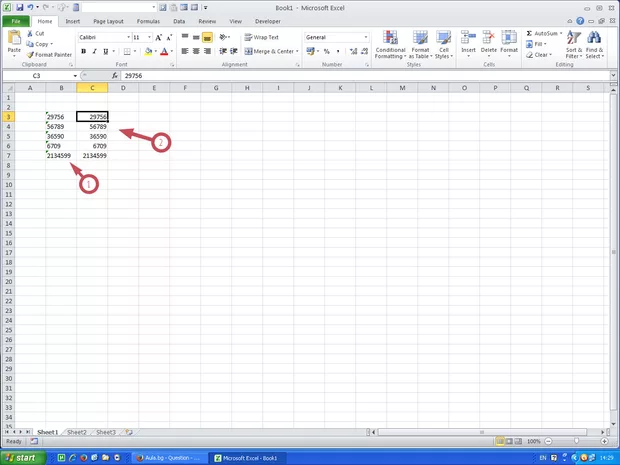Click Insert cells icon
The height and width of the screenshot is (465, 620).
tap(468, 38)
